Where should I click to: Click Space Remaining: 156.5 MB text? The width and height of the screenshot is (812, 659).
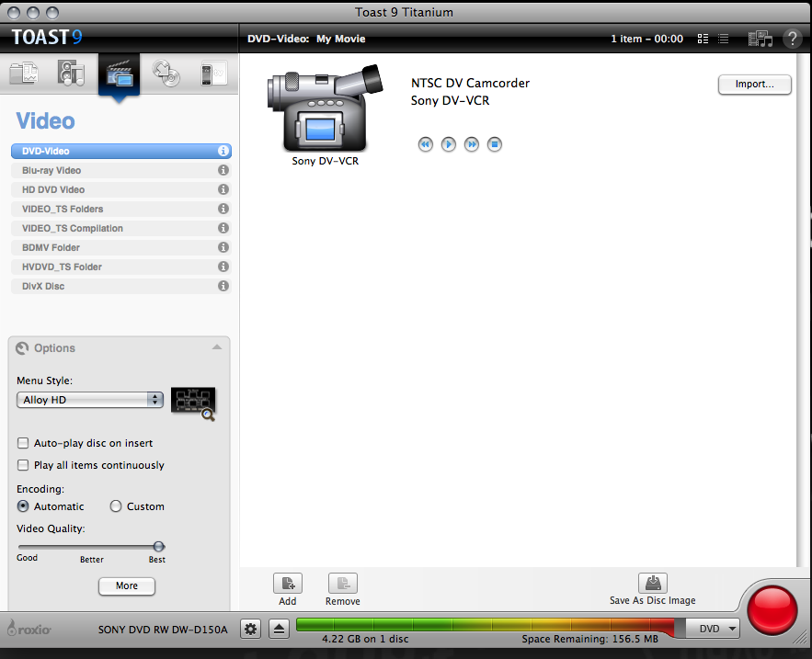coord(589,639)
